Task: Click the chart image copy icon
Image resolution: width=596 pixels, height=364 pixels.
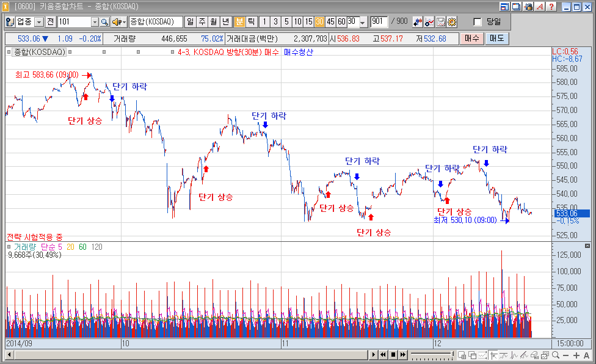Action: [545, 355]
